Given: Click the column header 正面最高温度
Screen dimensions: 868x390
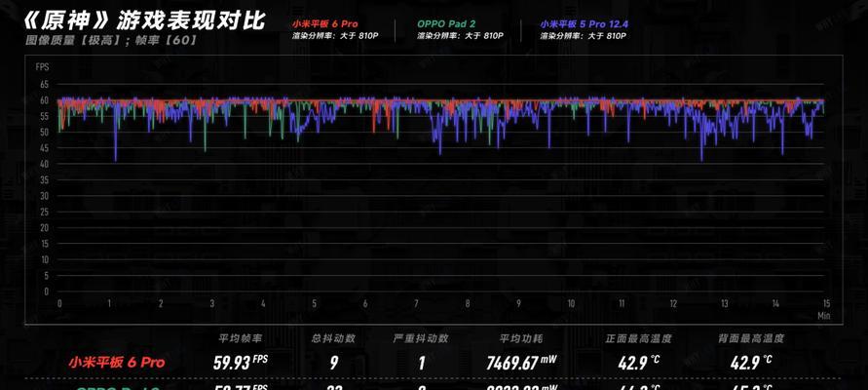Looking at the screenshot, I should 639,338.
